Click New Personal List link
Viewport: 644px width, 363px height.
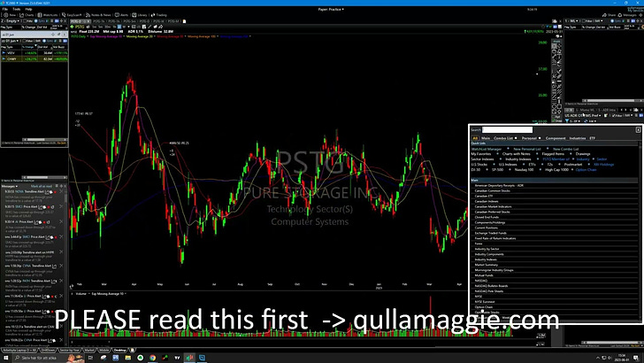[x=527, y=149]
